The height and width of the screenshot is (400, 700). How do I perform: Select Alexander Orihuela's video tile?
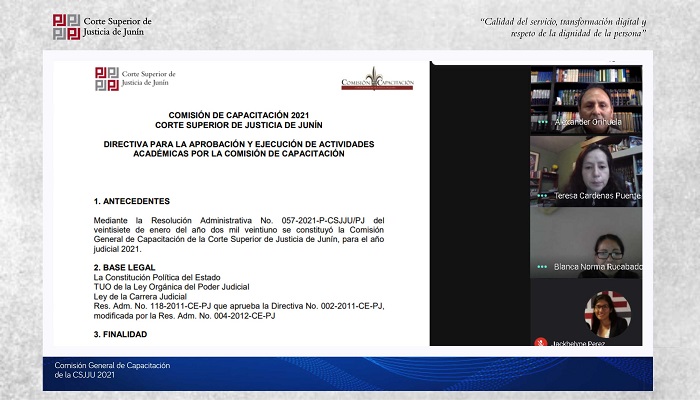pyautogui.click(x=586, y=100)
